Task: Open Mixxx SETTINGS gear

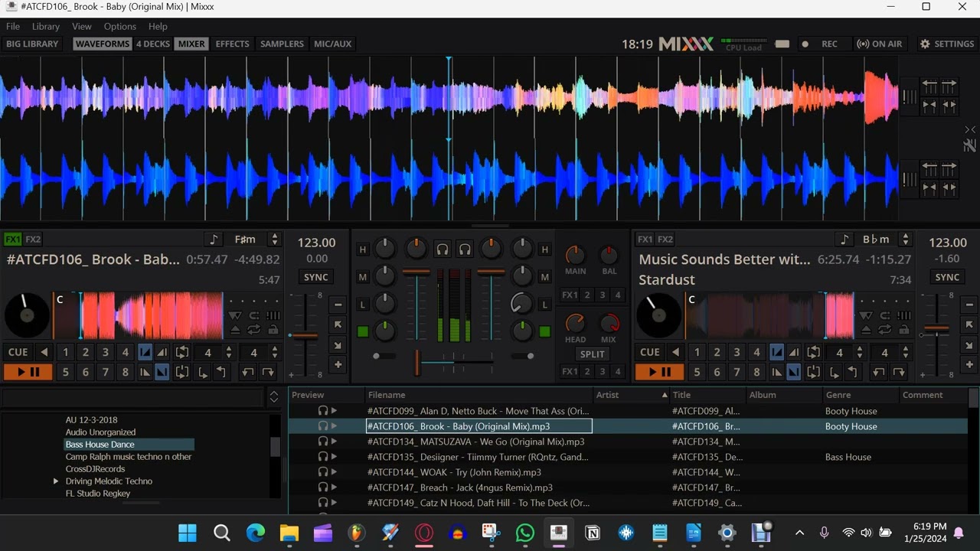Action: pos(947,44)
